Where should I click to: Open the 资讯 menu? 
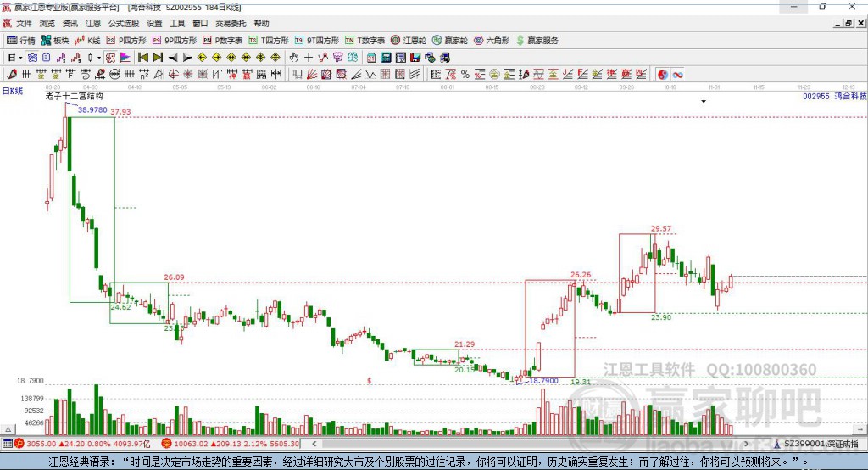click(x=70, y=23)
